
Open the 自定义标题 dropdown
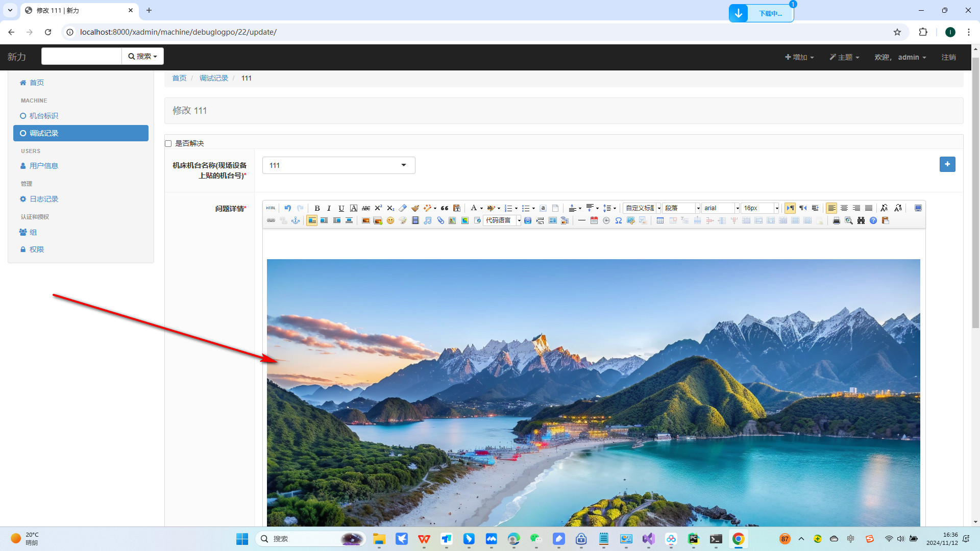[643, 208]
